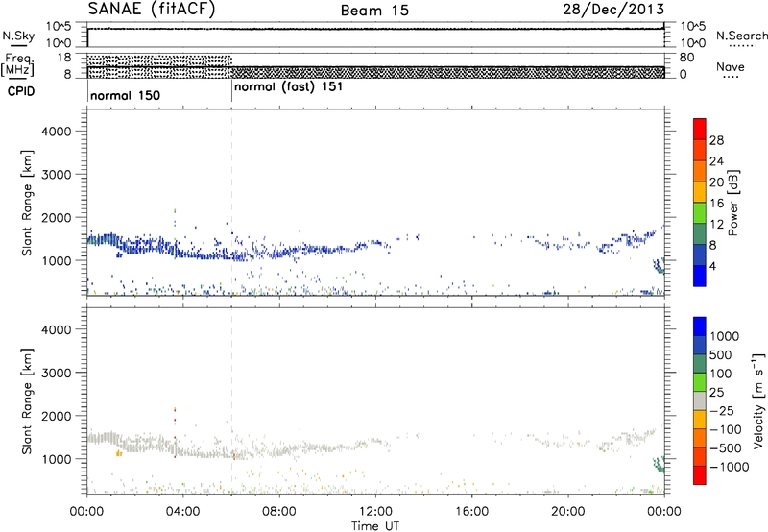Click the 28 label on the Power colorbar

pos(716,140)
